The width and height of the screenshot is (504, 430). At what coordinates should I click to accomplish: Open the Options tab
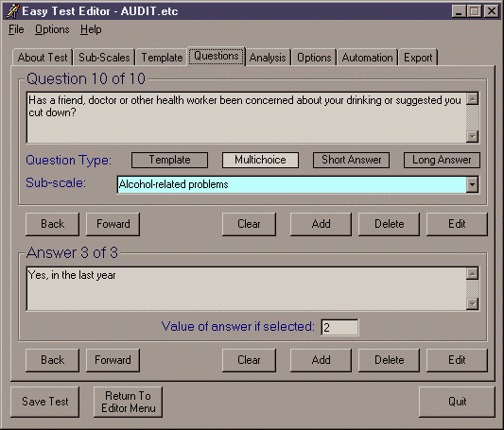314,58
